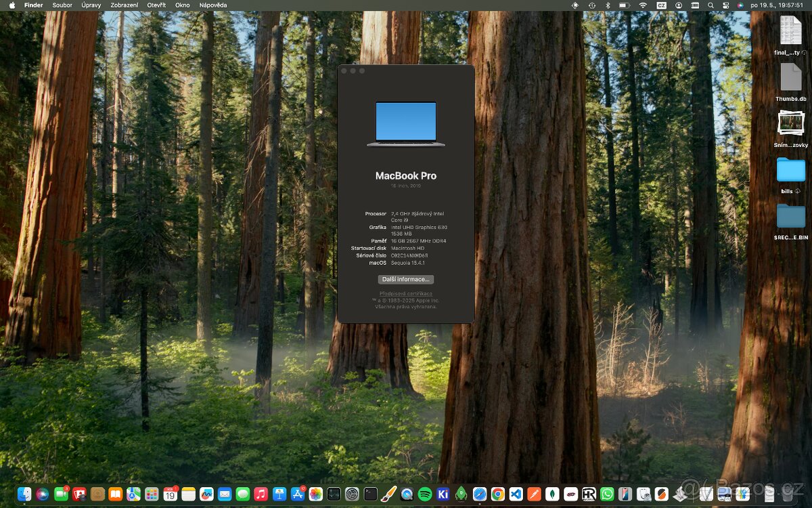Click the date and time clock
The width and height of the screenshot is (812, 508).
point(777,5)
